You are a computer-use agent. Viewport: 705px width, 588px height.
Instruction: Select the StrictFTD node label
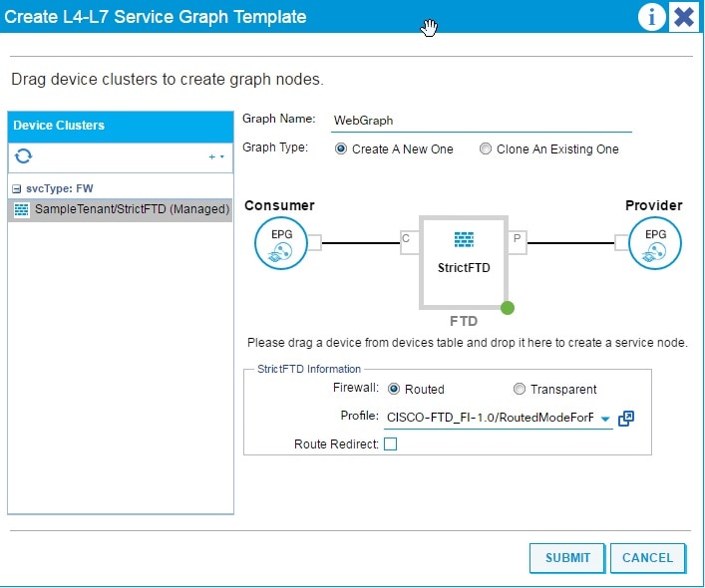464,268
